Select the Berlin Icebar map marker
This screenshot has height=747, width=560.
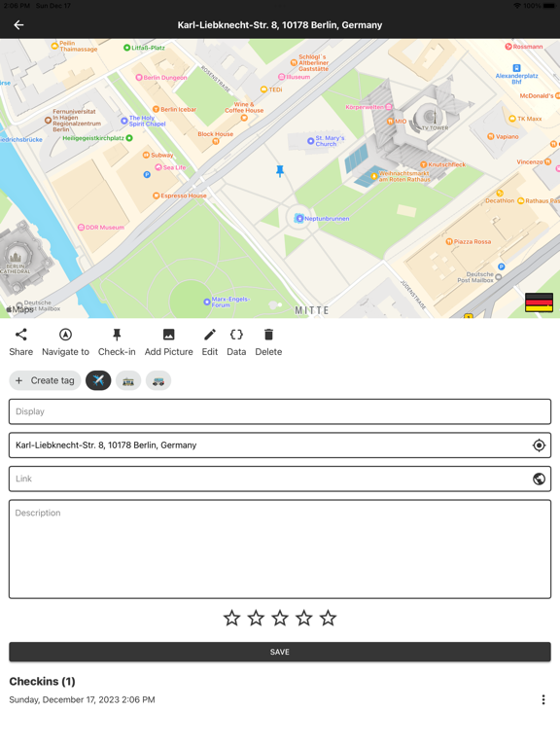[156, 109]
